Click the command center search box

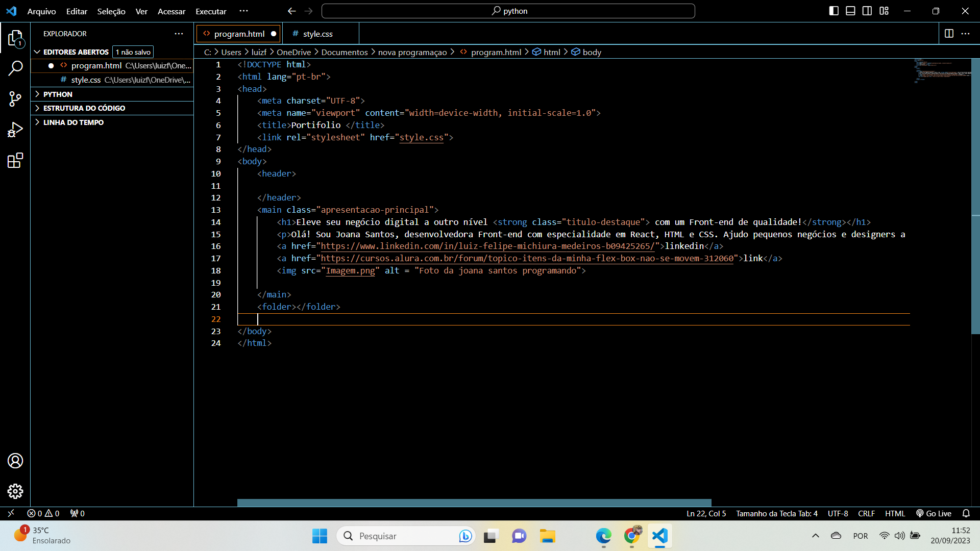click(508, 11)
